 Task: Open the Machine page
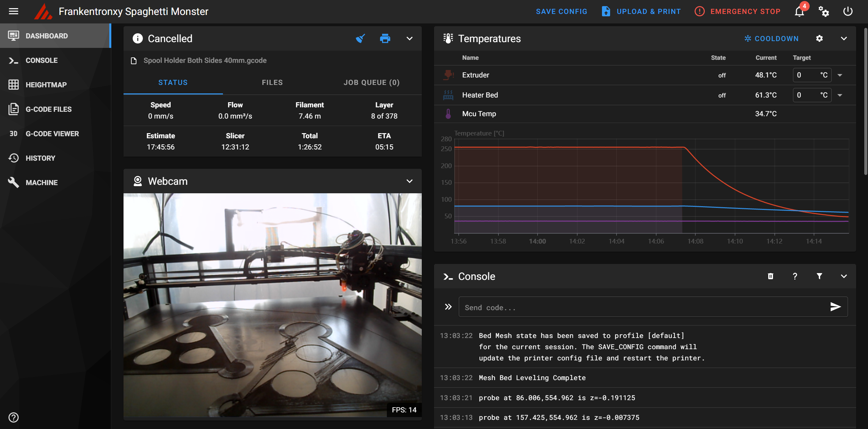56,182
